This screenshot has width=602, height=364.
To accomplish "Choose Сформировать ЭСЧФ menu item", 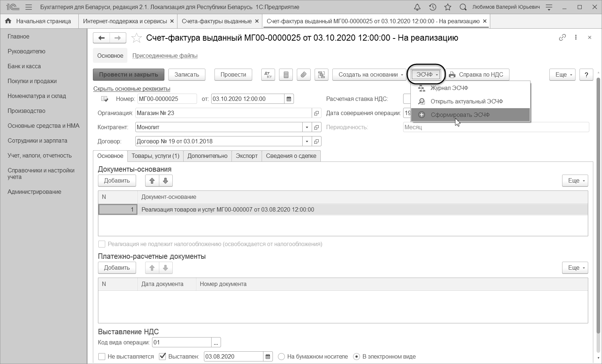I will point(470,115).
